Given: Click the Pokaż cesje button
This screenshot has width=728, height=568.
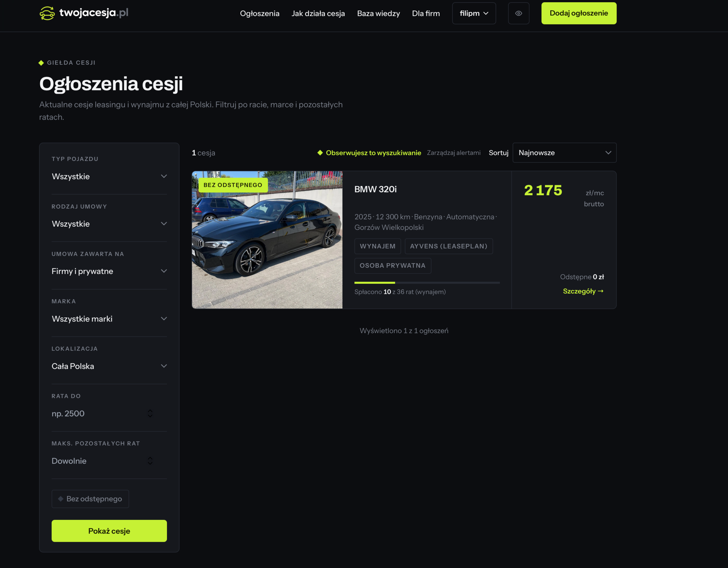Looking at the screenshot, I should [x=109, y=531].
